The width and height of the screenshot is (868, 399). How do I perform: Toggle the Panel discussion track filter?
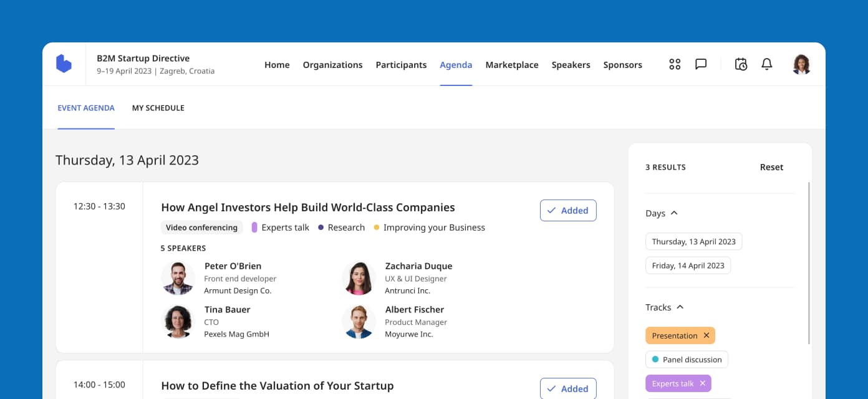[x=687, y=360]
